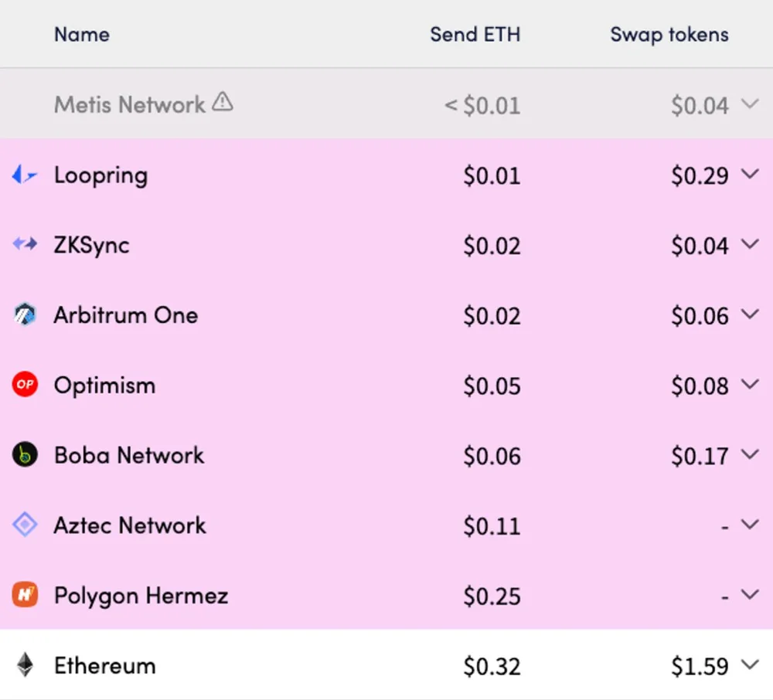Expand the Loopring row details chevron
This screenshot has width=773, height=700.
[750, 174]
